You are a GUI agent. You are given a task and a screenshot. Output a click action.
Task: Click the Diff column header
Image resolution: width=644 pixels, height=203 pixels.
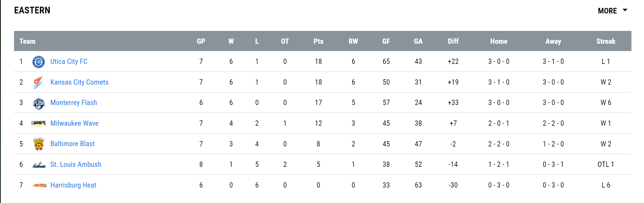(453, 41)
